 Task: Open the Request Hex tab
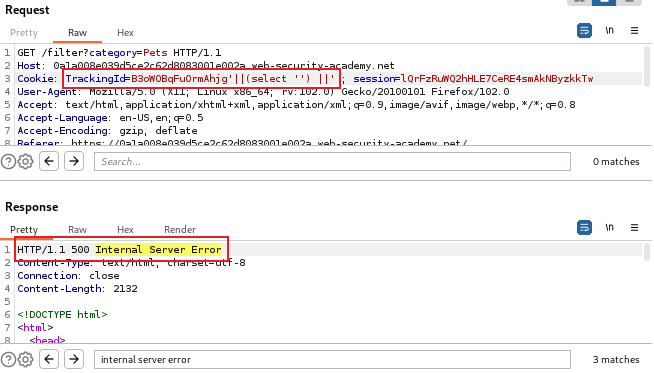pos(125,33)
